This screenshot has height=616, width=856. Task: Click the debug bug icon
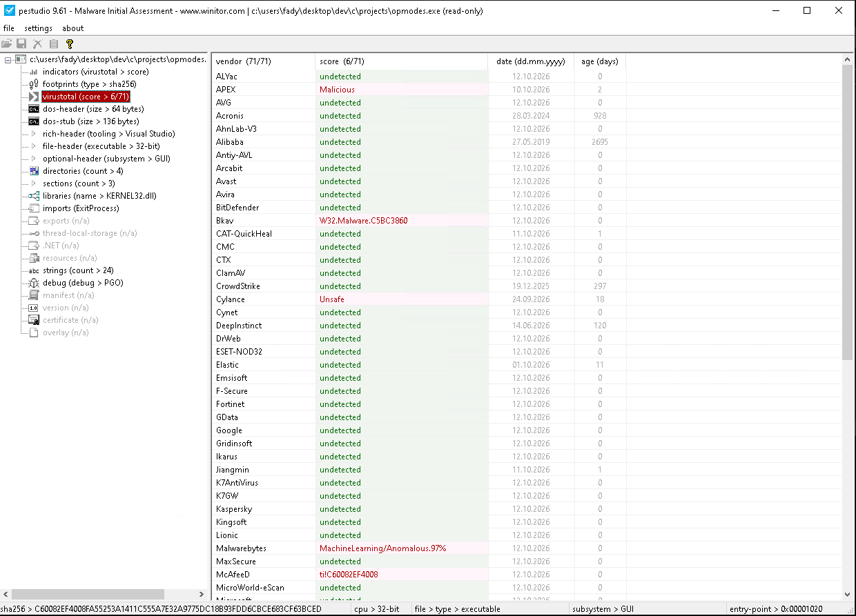tap(34, 283)
